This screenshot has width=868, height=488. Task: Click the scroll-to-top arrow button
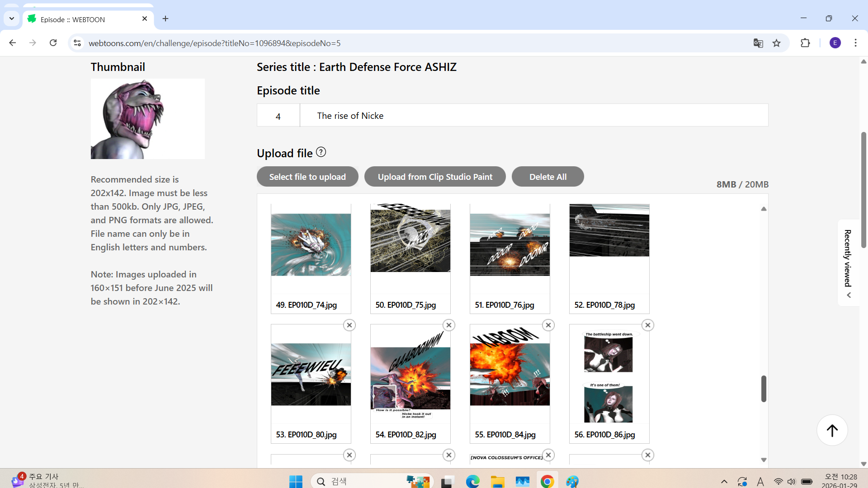point(832,431)
